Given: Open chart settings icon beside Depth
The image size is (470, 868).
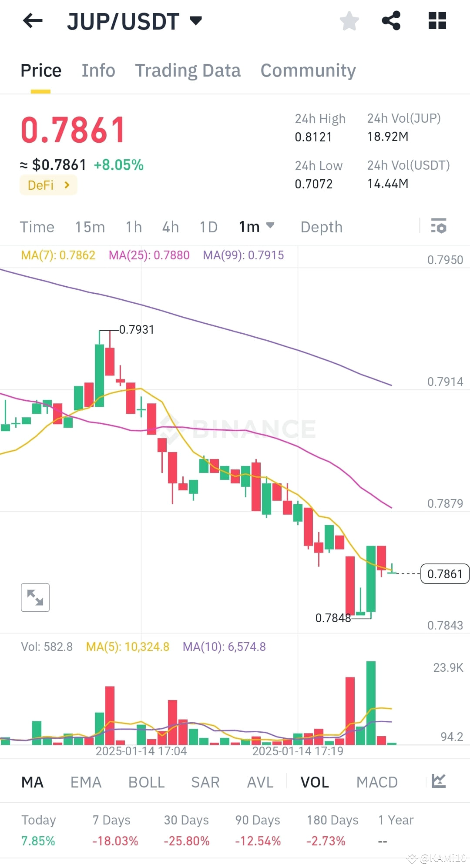Looking at the screenshot, I should [439, 227].
